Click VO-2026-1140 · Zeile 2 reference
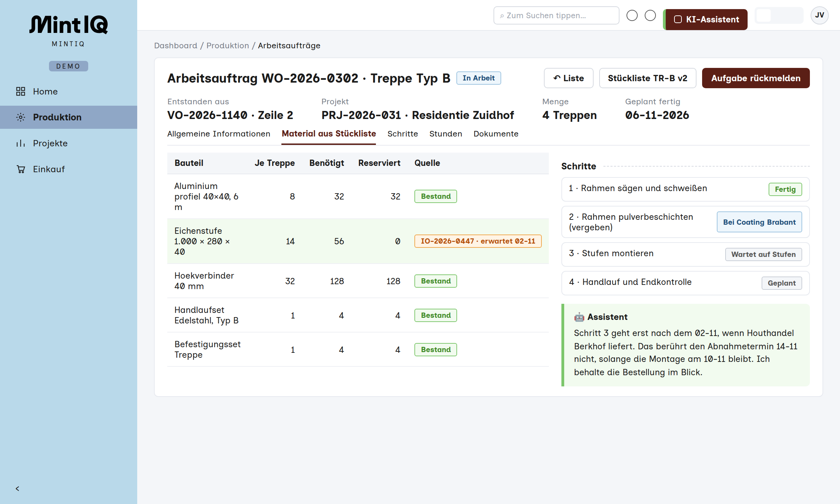Viewport: 840px width, 504px height. (230, 115)
